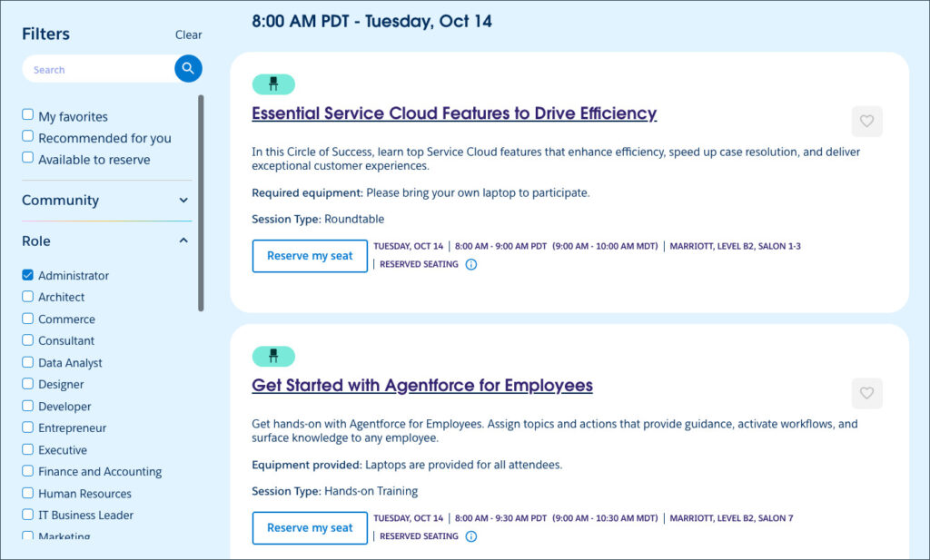The height and width of the screenshot is (560, 930).
Task: Uncheck the Administrator role checkbox
Action: tap(28, 275)
